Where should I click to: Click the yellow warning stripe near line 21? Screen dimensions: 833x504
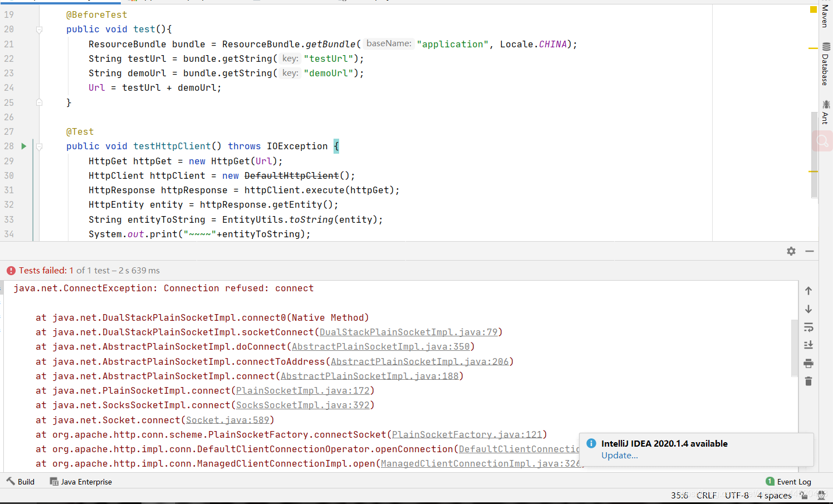coord(813,48)
